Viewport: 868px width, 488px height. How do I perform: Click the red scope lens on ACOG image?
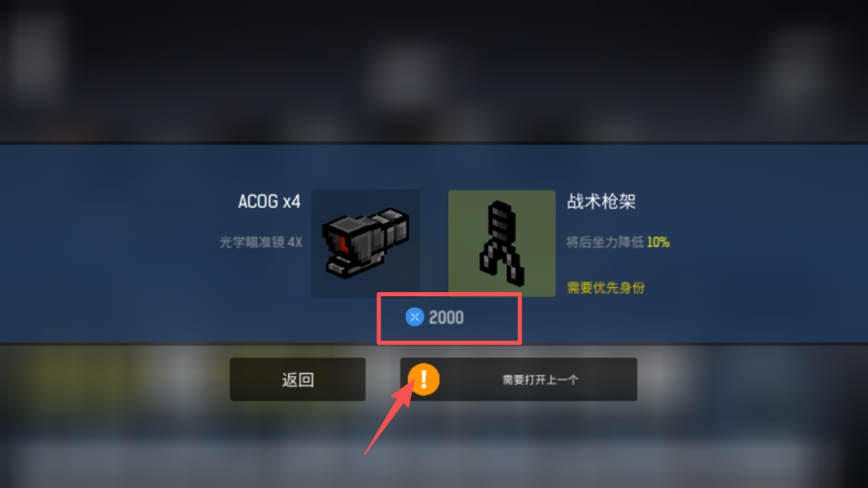[342, 244]
